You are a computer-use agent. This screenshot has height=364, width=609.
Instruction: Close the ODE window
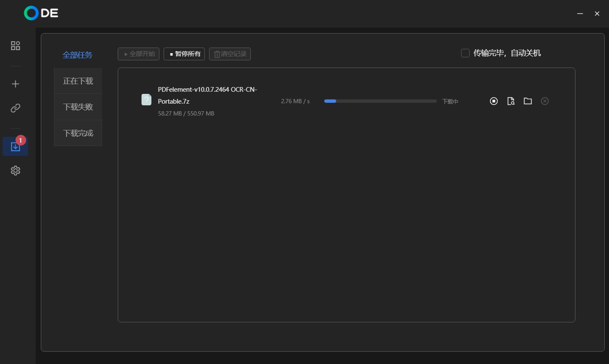597,14
